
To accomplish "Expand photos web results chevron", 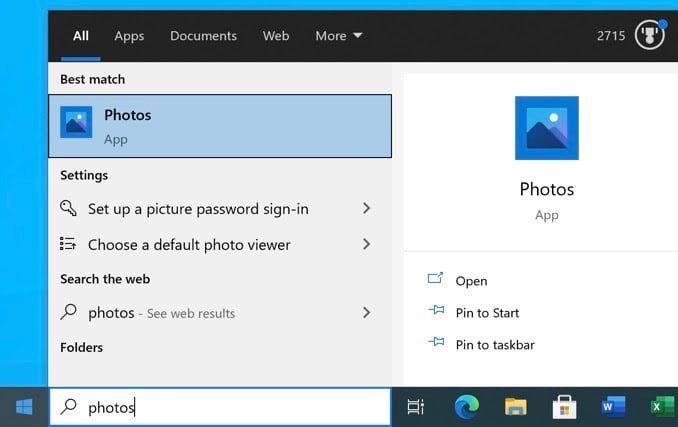I will 366,313.
